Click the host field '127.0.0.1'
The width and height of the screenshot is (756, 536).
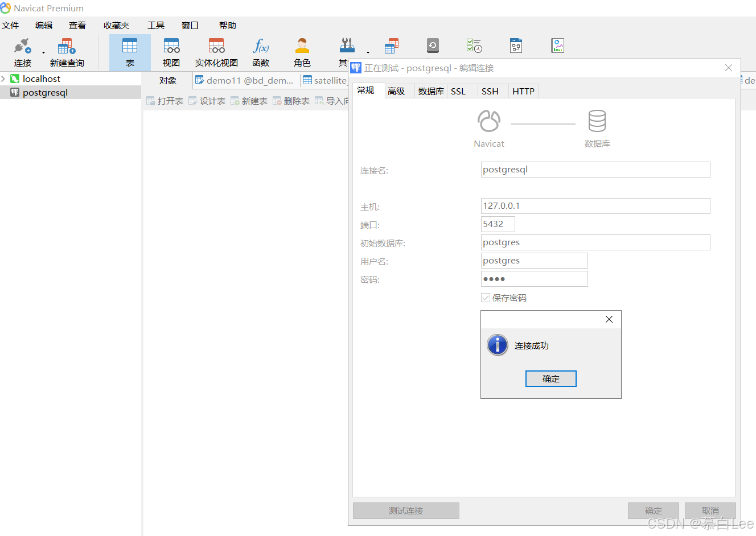pos(595,206)
